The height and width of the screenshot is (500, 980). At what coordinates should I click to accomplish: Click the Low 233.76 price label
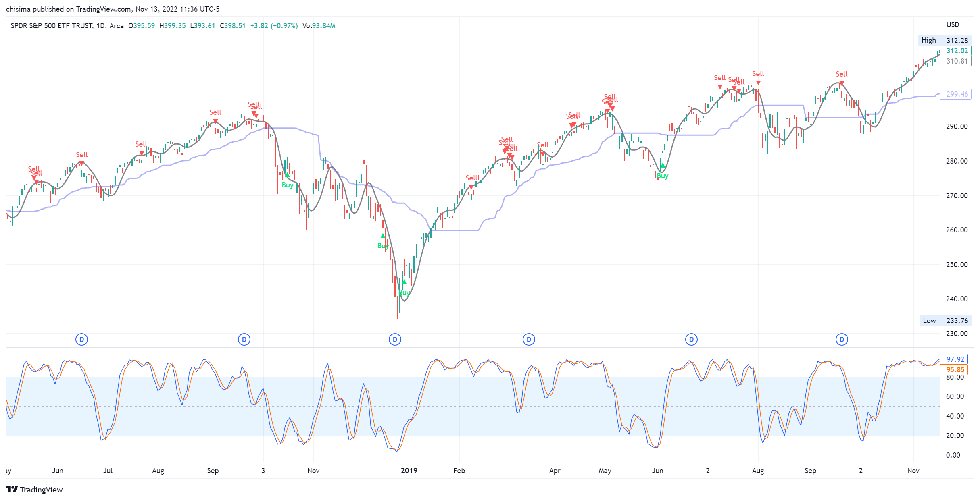pos(945,321)
